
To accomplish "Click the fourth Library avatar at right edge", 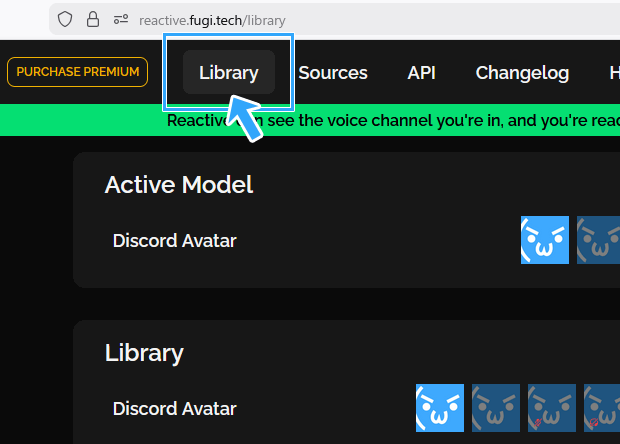I will (602, 408).
